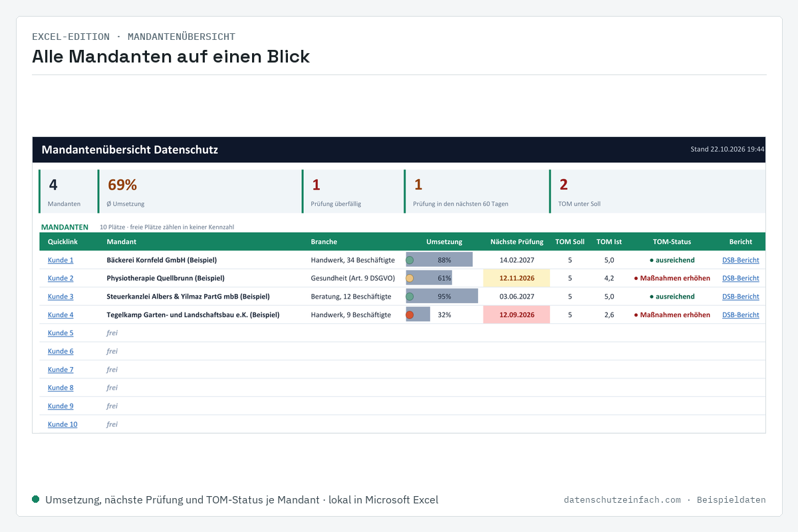Click the Bericht column header
The width and height of the screenshot is (798, 532).
[741, 241]
